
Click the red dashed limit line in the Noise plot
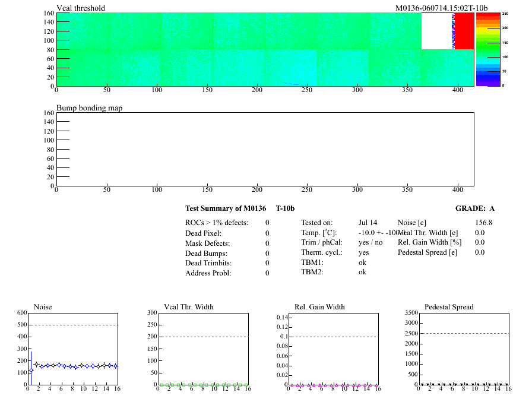pos(73,325)
